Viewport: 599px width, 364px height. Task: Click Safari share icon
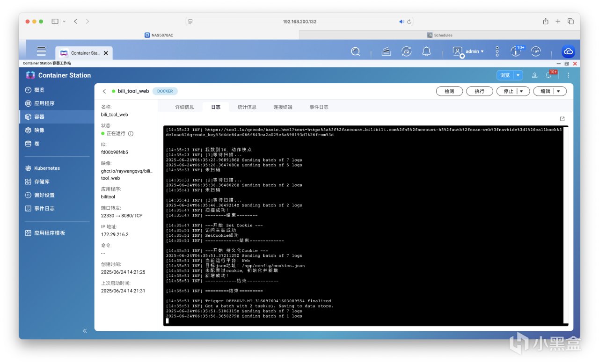coord(546,22)
